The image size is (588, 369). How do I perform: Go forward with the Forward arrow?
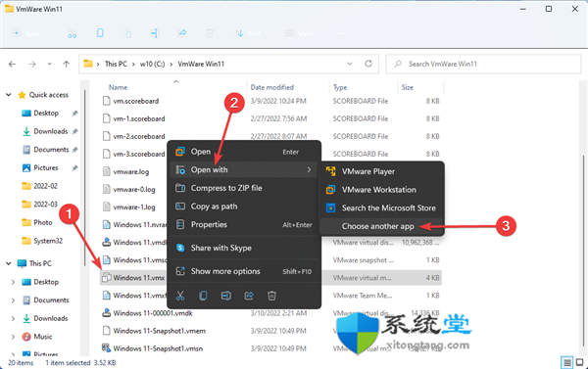pyautogui.click(x=32, y=64)
